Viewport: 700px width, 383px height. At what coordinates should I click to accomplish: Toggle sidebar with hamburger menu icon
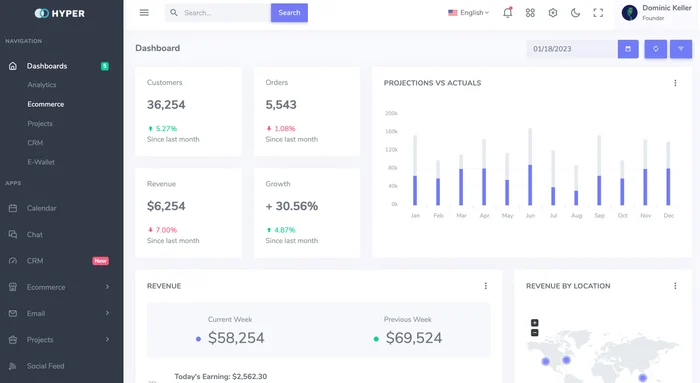pyautogui.click(x=144, y=12)
